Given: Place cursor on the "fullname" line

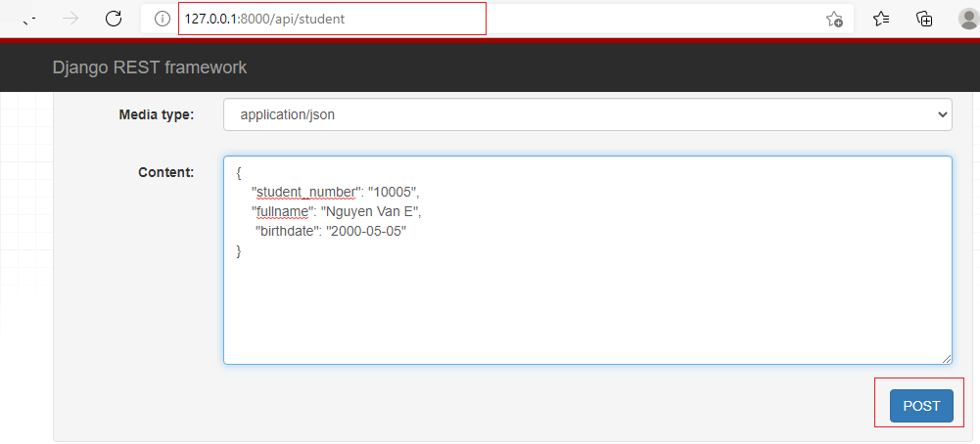Looking at the screenshot, I should [x=336, y=211].
